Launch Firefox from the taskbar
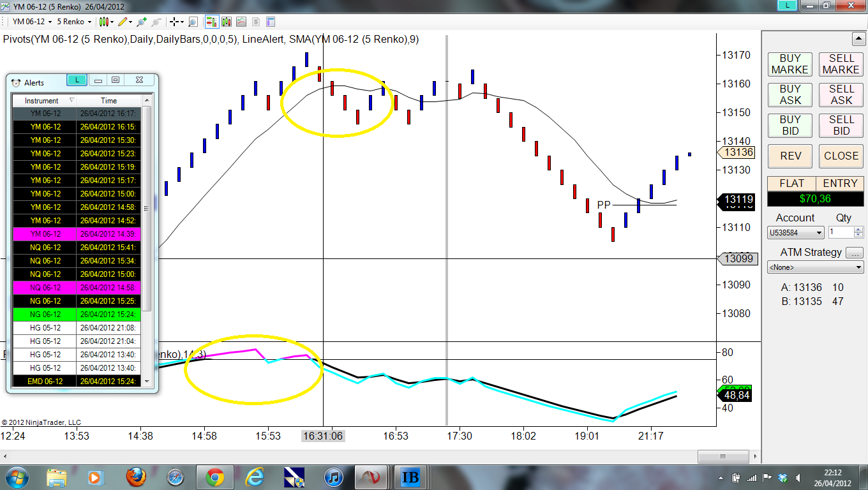This screenshot has width=868, height=490. pos(135,477)
